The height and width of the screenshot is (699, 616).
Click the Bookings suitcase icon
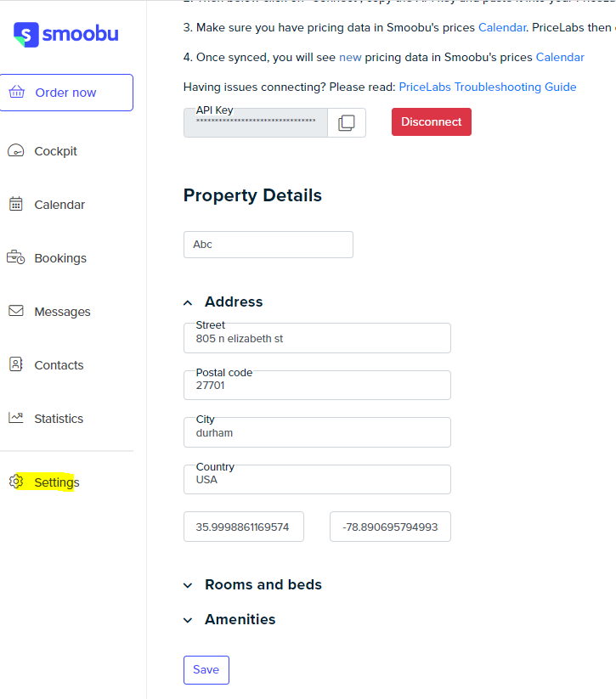tap(15, 257)
